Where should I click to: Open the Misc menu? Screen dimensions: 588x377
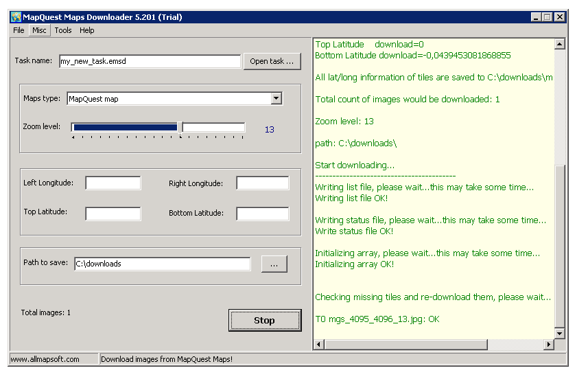pyautogui.click(x=39, y=30)
